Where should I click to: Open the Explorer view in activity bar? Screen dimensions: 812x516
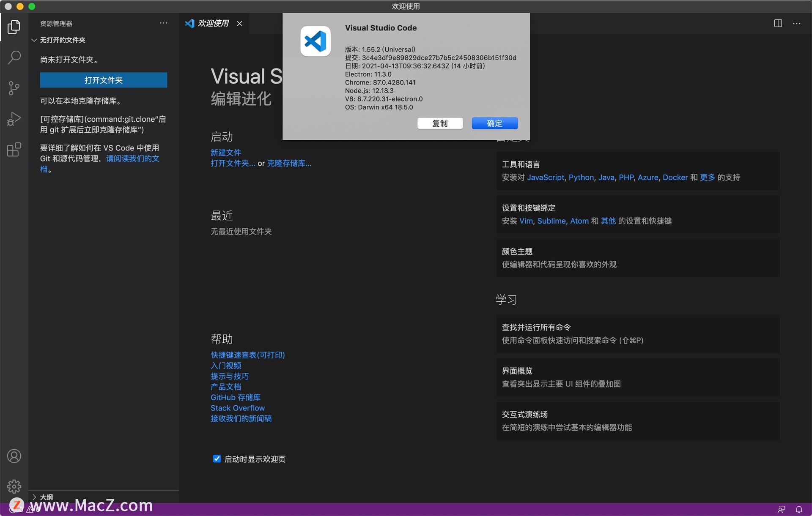tap(14, 27)
